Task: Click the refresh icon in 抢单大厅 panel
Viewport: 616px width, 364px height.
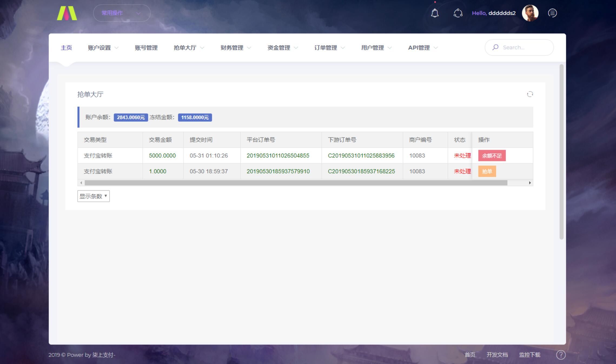Action: pos(530,94)
